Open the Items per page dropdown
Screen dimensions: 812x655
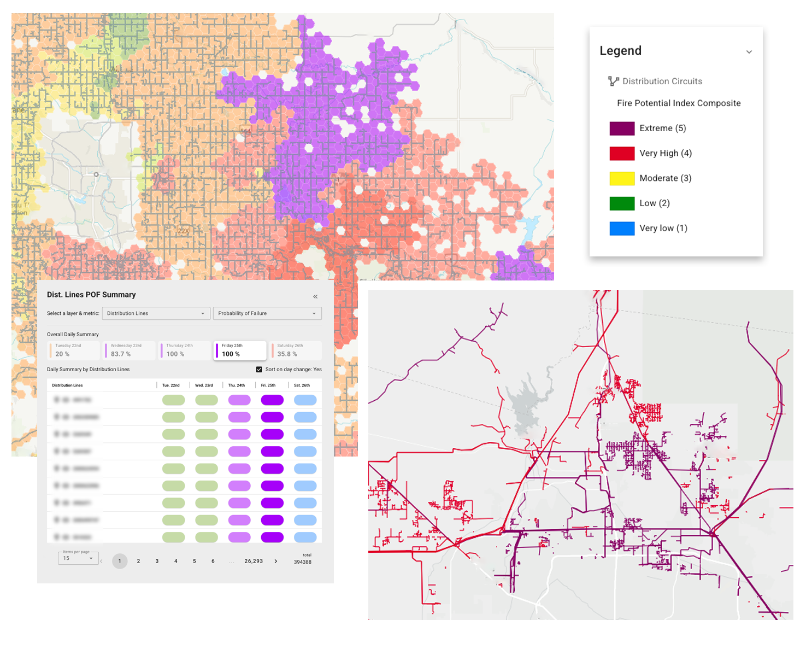(x=78, y=558)
